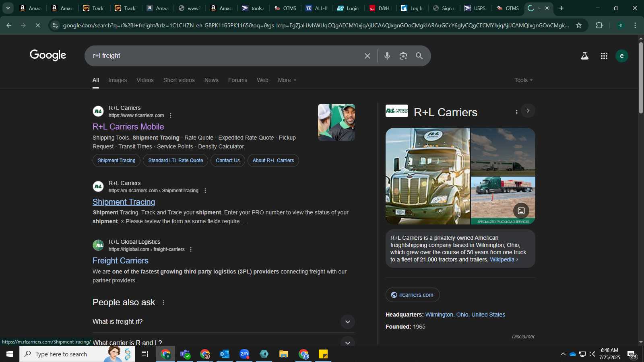Show hidden system tray icons
Image resolution: width=644 pixels, height=362 pixels.
coord(563,354)
